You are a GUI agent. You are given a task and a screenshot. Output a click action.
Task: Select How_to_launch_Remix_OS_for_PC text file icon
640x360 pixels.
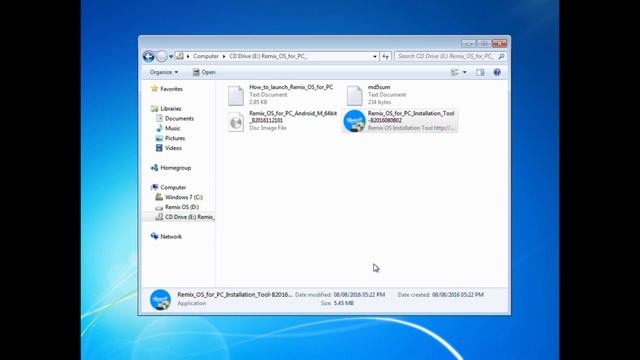point(236,96)
